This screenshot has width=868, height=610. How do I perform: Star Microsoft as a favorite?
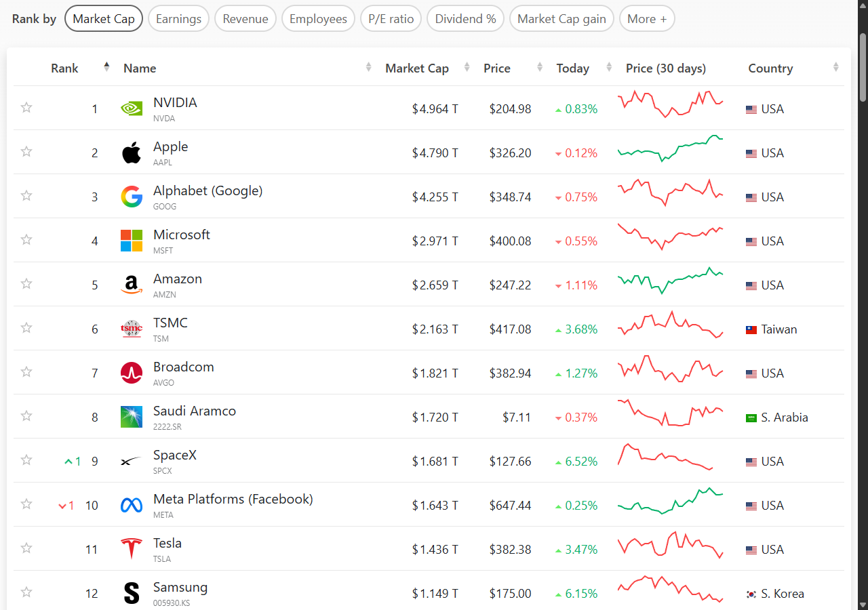[x=26, y=239]
